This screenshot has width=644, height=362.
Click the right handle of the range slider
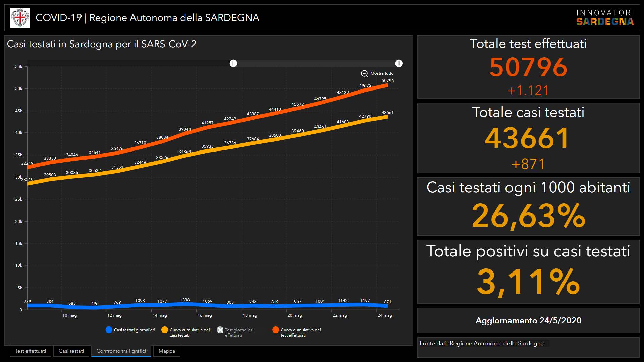[x=399, y=63]
